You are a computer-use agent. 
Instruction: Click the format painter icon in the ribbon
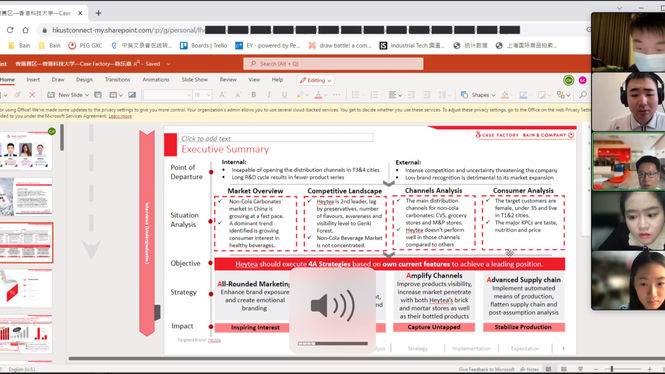[x=17, y=95]
